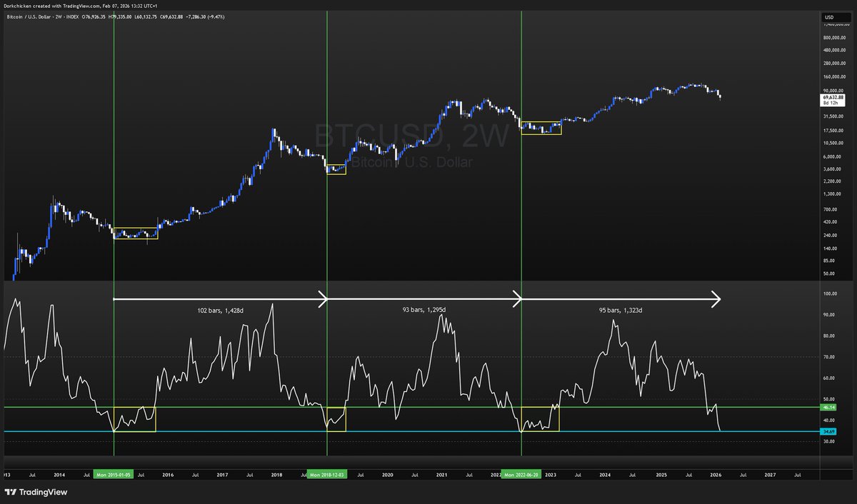Click the 2018 year label on time axis
Image resolution: width=857 pixels, height=504 pixels.
click(277, 474)
